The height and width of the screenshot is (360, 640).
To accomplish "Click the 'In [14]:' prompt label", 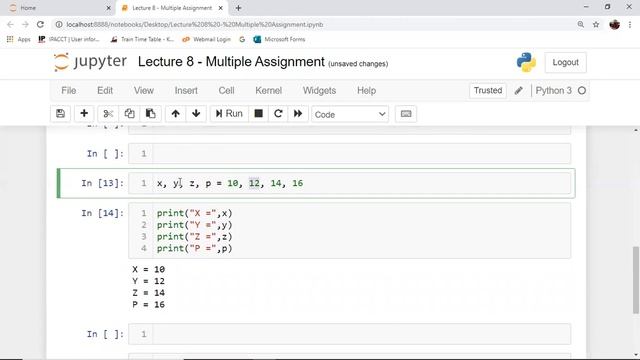I will (102, 213).
